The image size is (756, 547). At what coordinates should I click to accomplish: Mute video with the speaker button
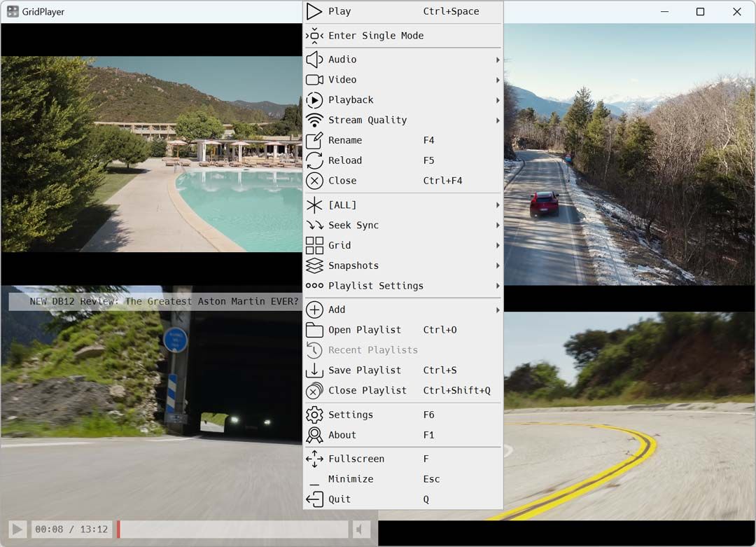[361, 529]
